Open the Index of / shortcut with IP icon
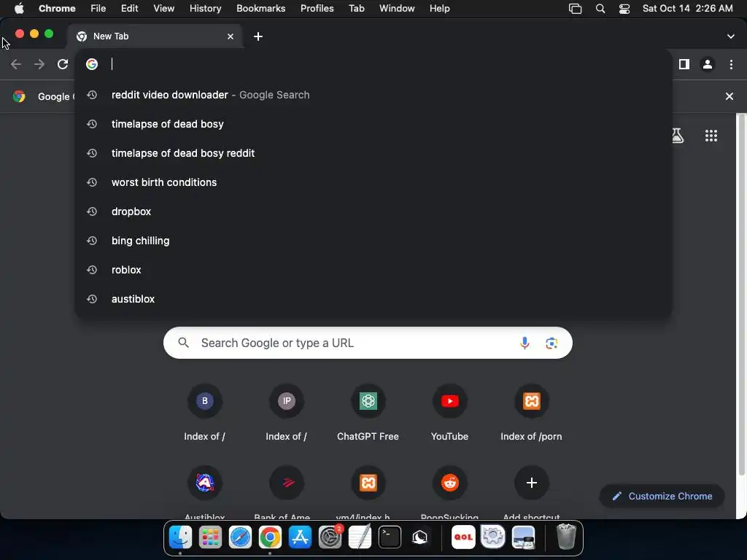 (286, 413)
